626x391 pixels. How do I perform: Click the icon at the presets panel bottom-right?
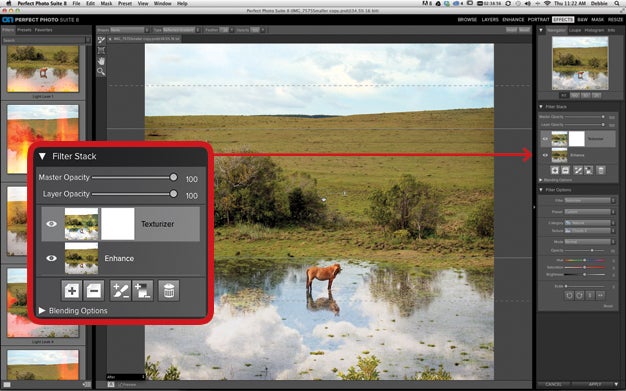point(87,385)
